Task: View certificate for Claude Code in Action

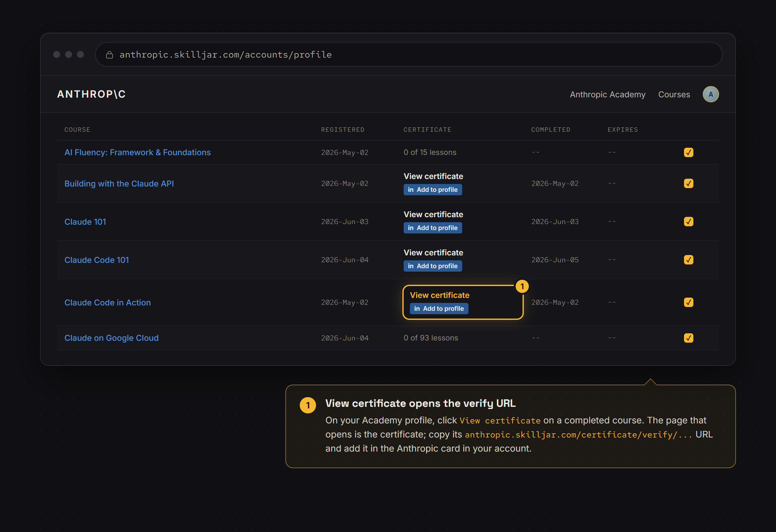Action: (x=439, y=295)
